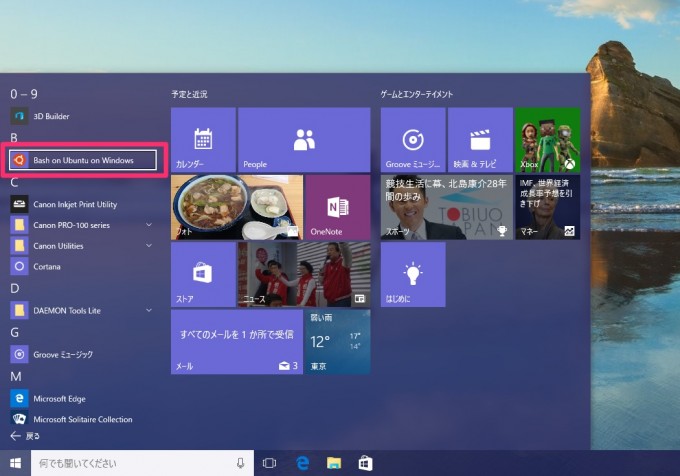Click the G letter header
Screen dimensions: 680x476
[15, 333]
